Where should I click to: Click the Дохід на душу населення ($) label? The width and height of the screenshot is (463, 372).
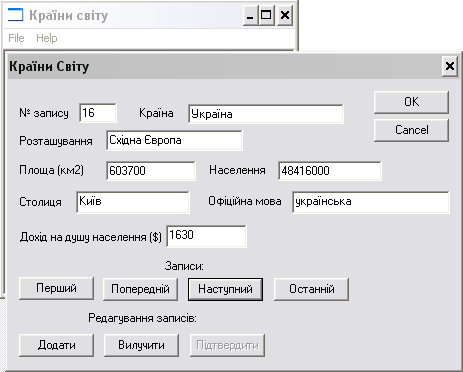click(x=91, y=237)
